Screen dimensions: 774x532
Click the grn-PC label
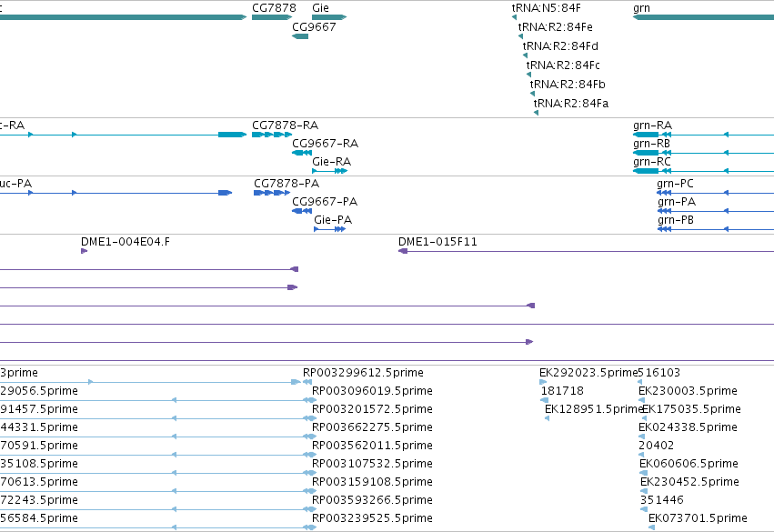point(675,184)
